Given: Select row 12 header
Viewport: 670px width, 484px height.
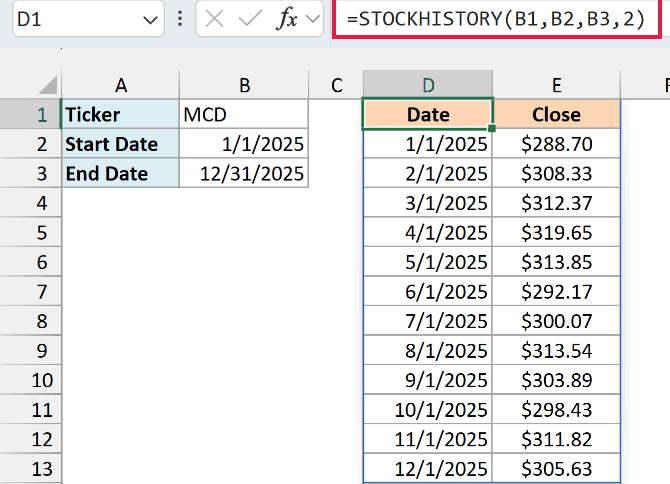Looking at the screenshot, I should click(31, 439).
